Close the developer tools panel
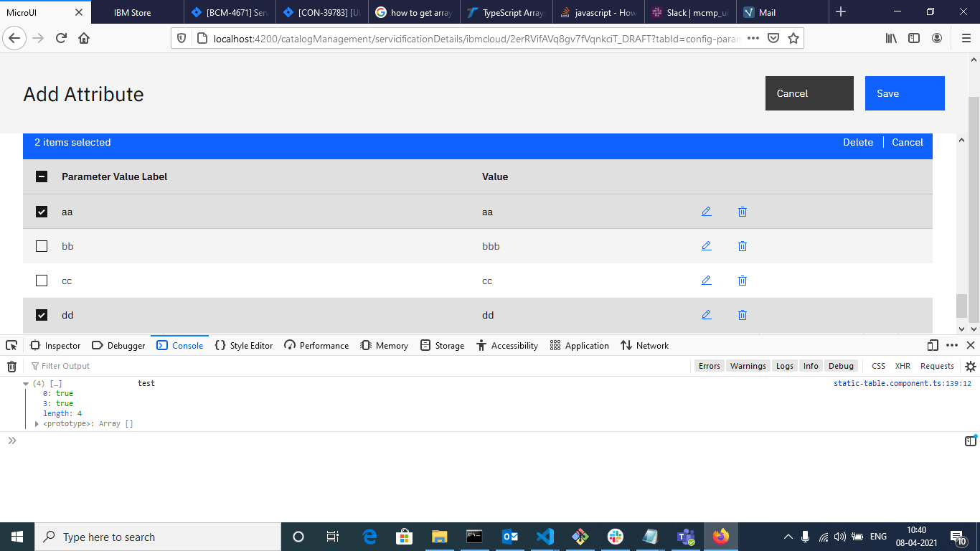The height and width of the screenshot is (551, 980). point(970,345)
